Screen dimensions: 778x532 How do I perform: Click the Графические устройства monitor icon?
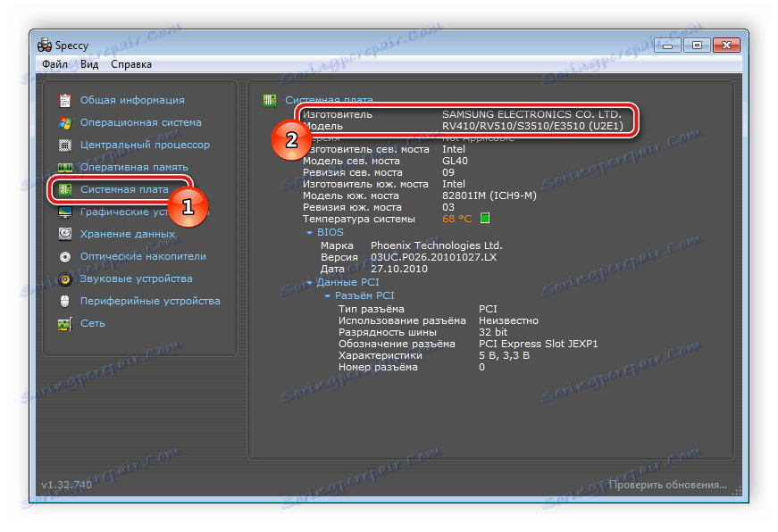65,212
